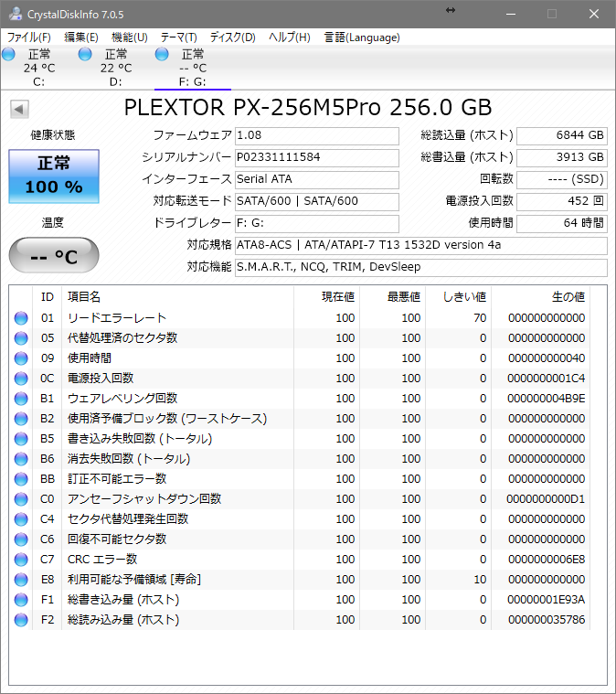Click raw value 0000000006E8
This screenshot has height=694, width=616.
pos(547,560)
